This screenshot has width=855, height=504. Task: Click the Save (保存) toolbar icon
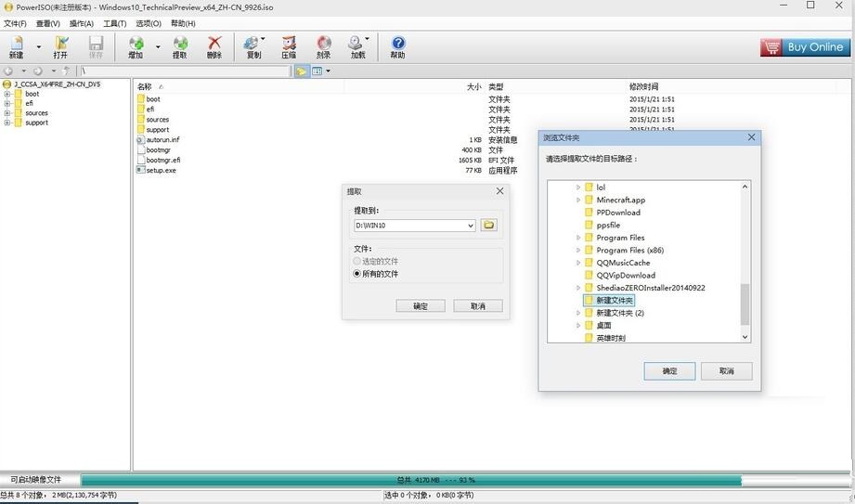pos(96,47)
